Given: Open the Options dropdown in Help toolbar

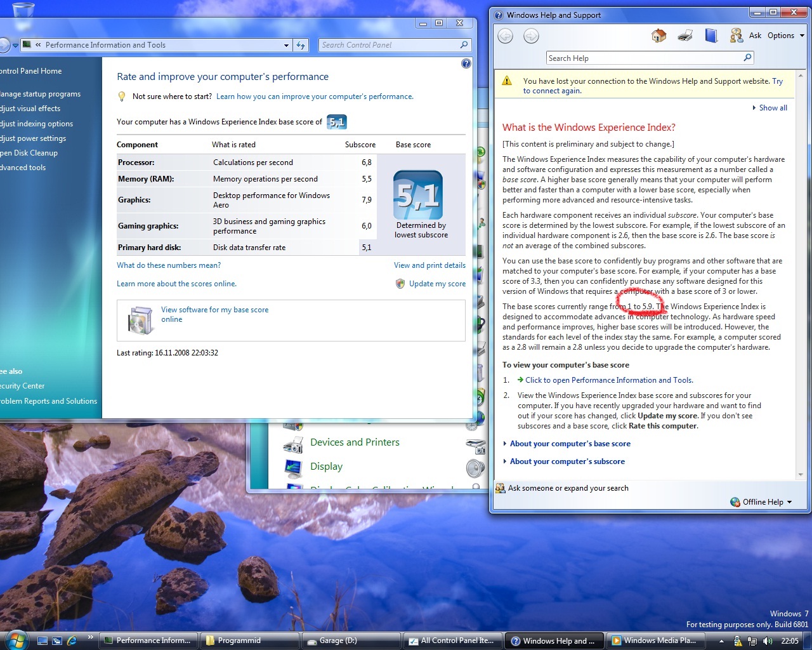Looking at the screenshot, I should [x=786, y=36].
